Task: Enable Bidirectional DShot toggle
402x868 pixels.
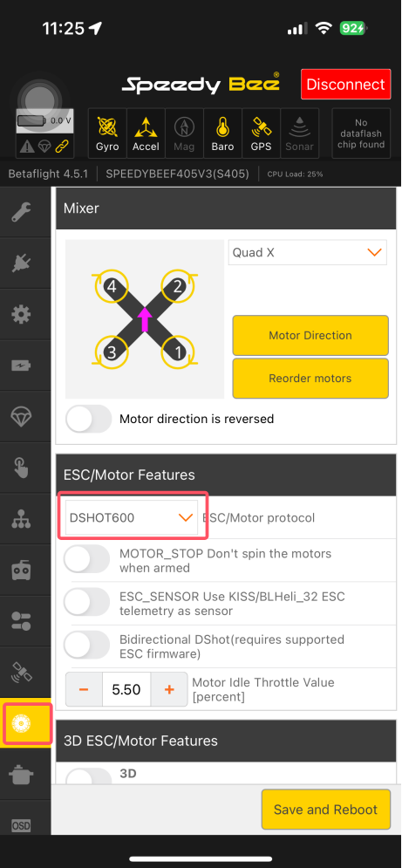Action: [x=87, y=645]
